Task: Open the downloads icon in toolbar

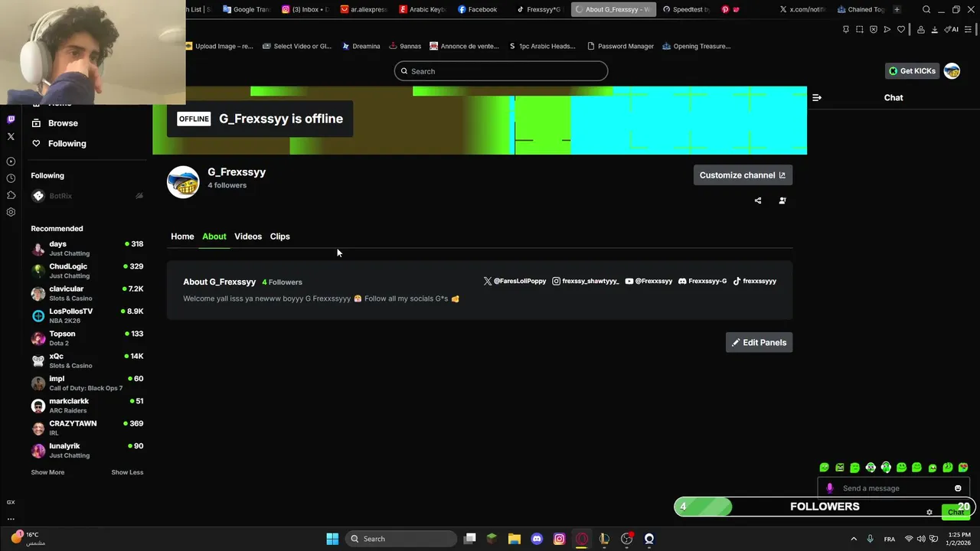Action: (934, 29)
